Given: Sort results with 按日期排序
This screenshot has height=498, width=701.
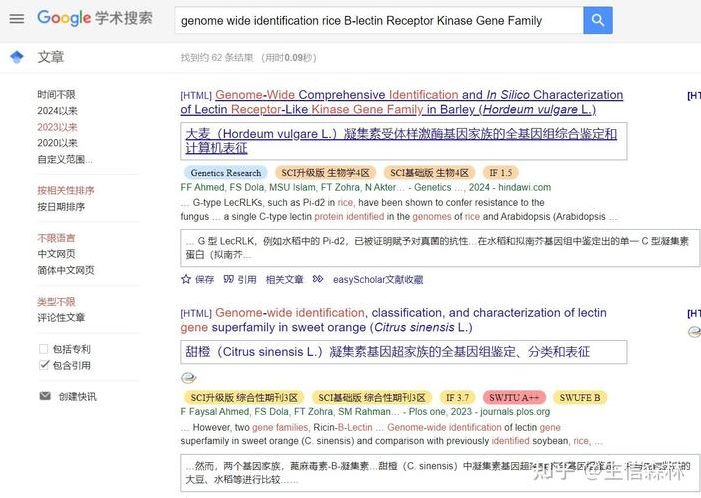Looking at the screenshot, I should coord(61,206).
